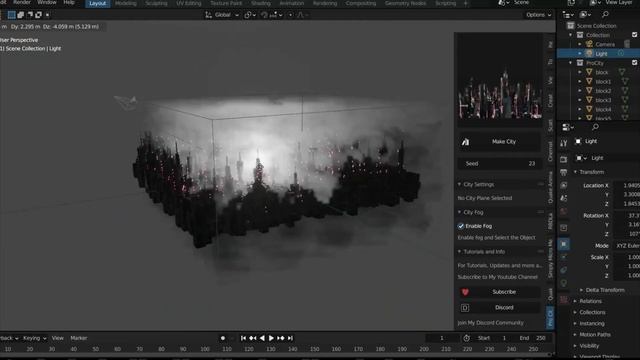Select block1 mesh in outliner
The width and height of the screenshot is (640, 360).
click(603, 82)
